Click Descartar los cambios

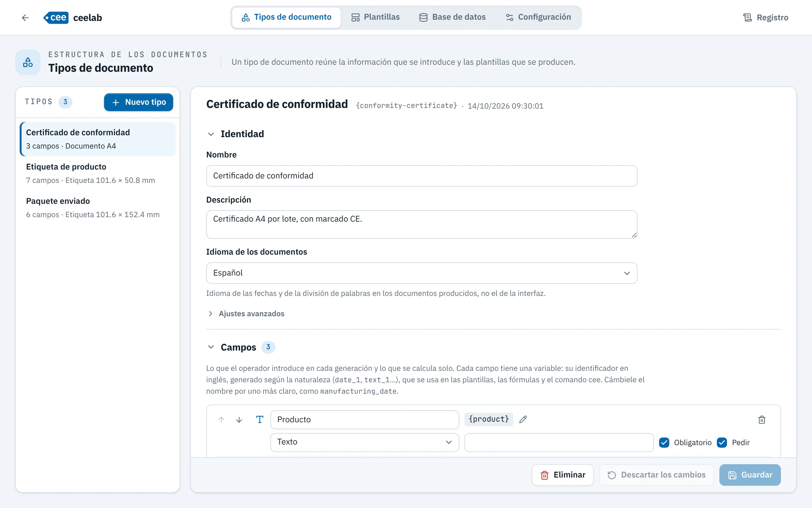pos(656,475)
